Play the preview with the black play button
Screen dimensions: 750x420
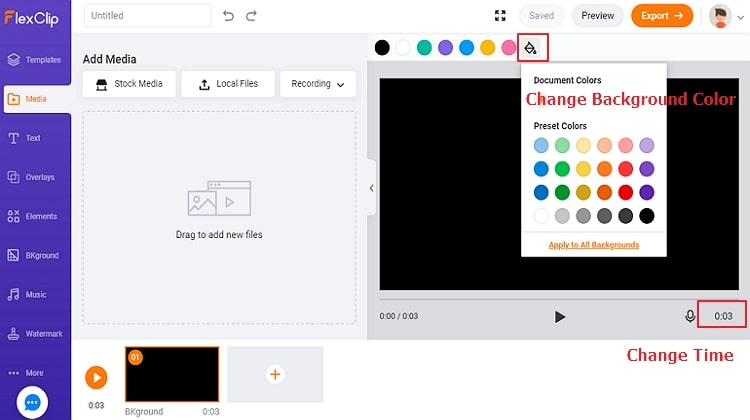point(559,317)
